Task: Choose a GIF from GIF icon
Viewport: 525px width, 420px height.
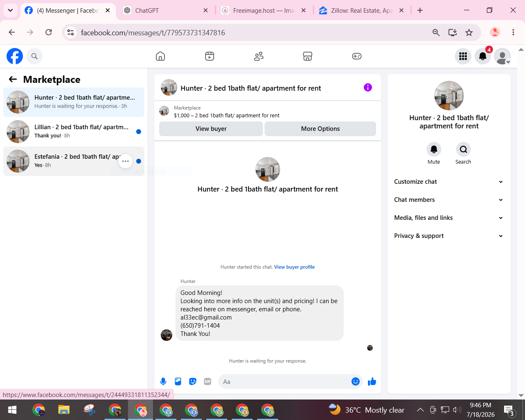Action: [208, 381]
